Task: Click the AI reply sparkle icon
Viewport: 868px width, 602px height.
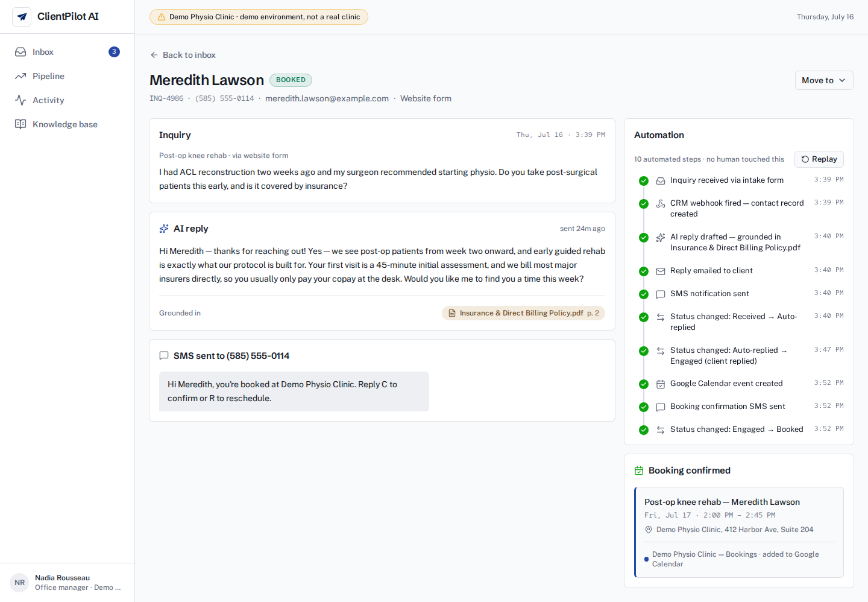Action: 164,229
